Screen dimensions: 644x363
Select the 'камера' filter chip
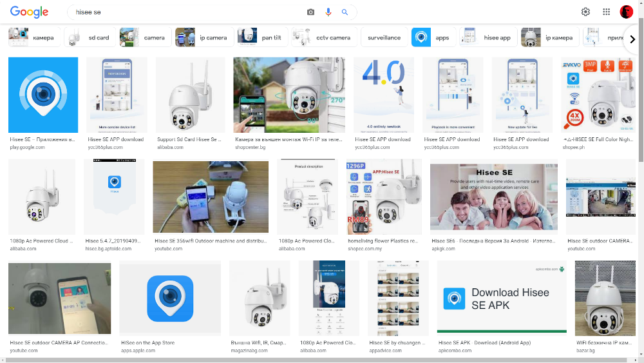tap(35, 37)
